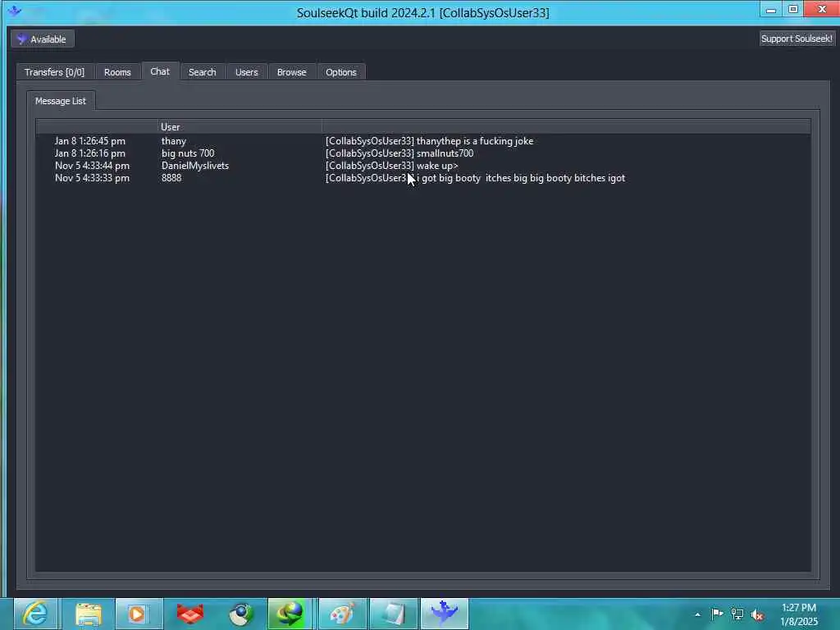This screenshot has height=630, width=840.
Task: Open the media player taskbar icon
Action: click(139, 614)
